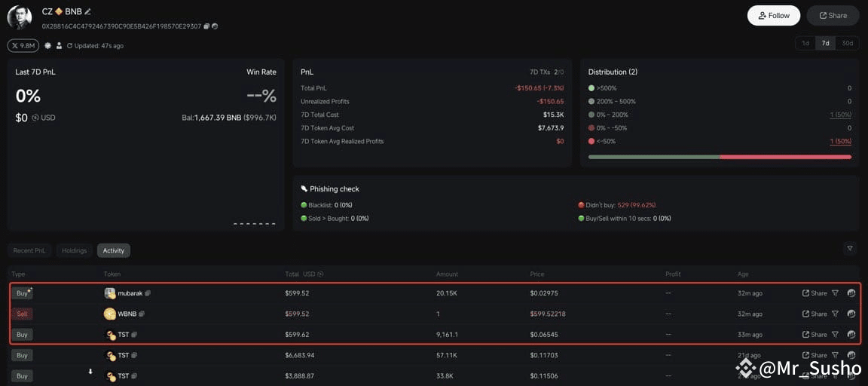Click the X 9.8M followers badge

tap(23, 45)
